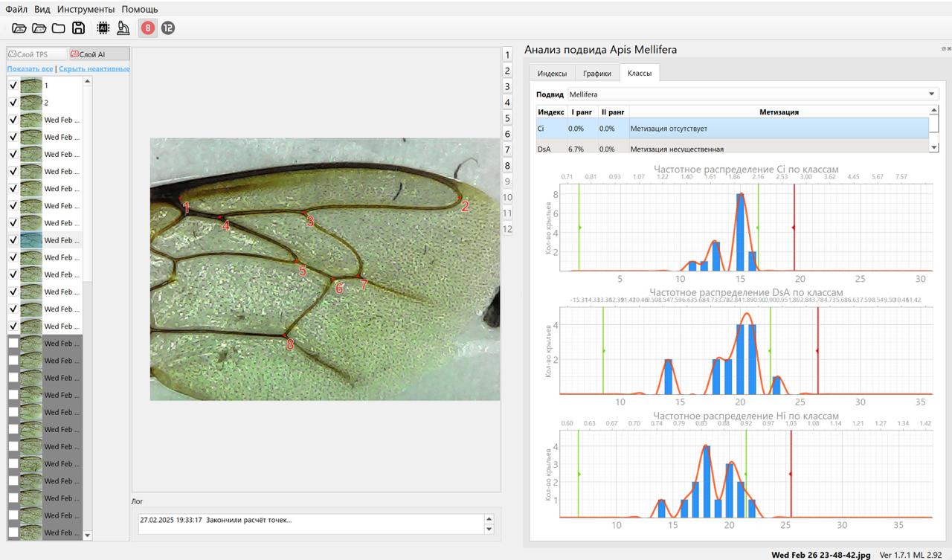Uncheck the checkbox for wing item 1
The width and height of the screenshot is (952, 560).
click(13, 86)
